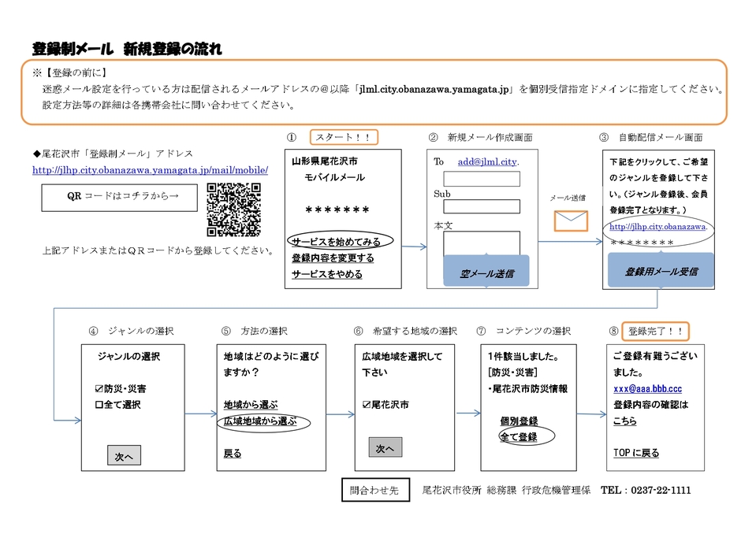Choose the 地域から選ぶ link
This screenshot has width=756, height=534.
(251, 405)
